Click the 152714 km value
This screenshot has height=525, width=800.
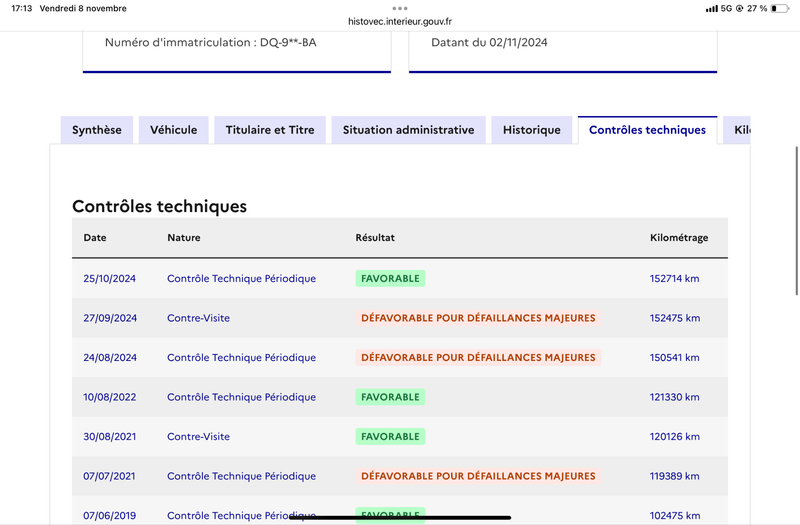click(x=674, y=279)
